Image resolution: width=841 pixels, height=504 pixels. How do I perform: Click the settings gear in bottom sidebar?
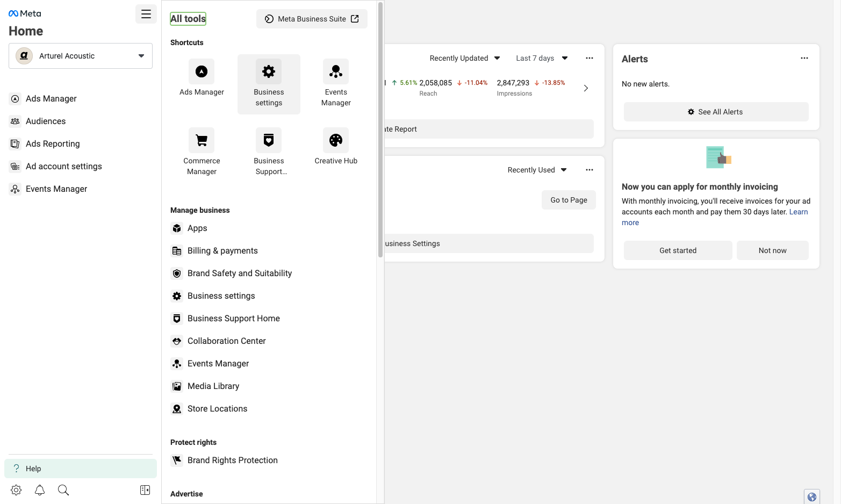(16, 490)
